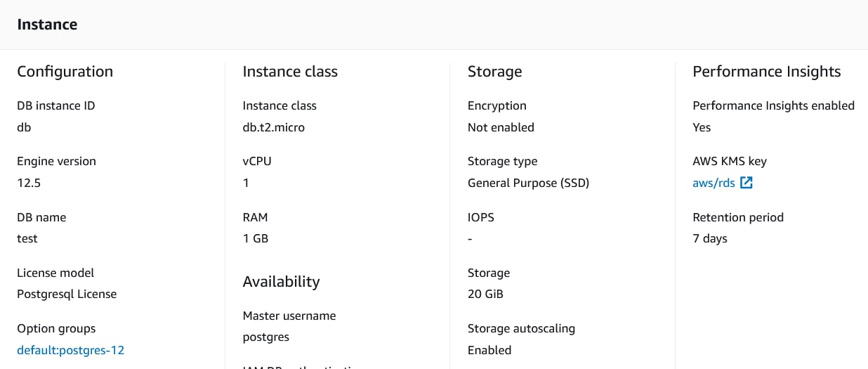
Task: Click the DB instance ID value db
Action: (24, 127)
